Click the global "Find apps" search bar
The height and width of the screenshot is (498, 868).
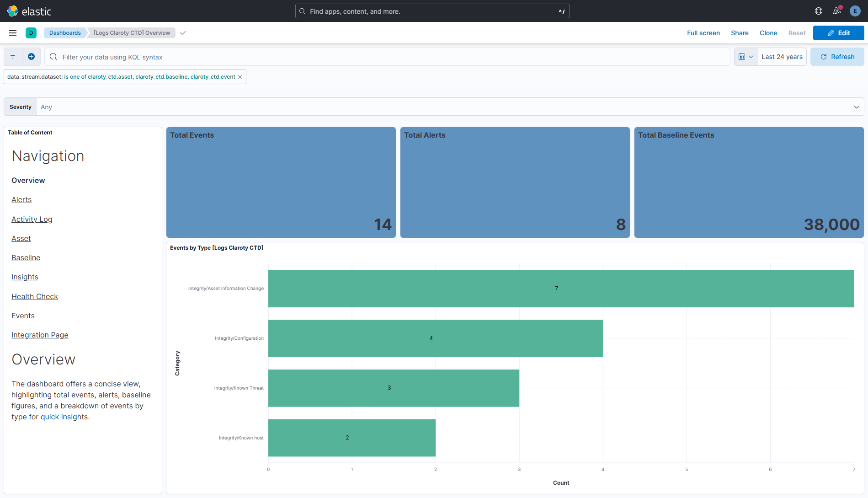pos(431,11)
